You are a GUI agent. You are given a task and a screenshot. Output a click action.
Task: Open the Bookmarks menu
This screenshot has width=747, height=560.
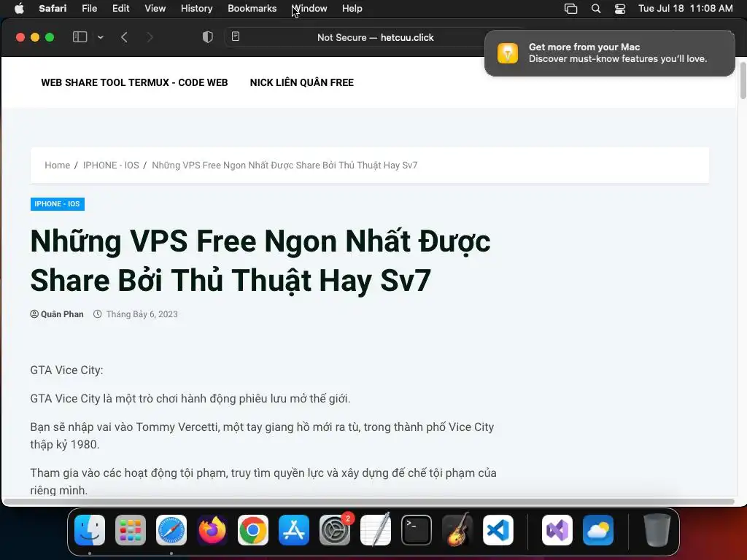pyautogui.click(x=252, y=9)
